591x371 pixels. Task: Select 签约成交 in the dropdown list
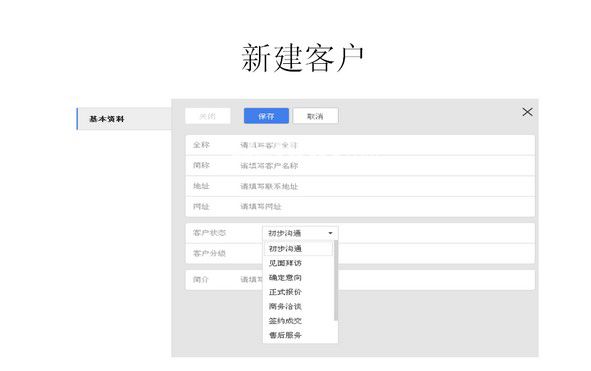click(x=298, y=320)
